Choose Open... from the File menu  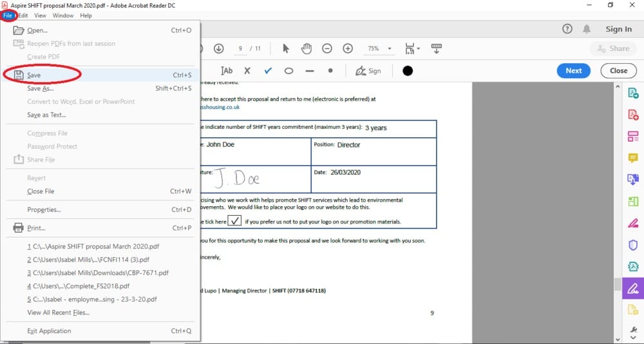pos(102,30)
